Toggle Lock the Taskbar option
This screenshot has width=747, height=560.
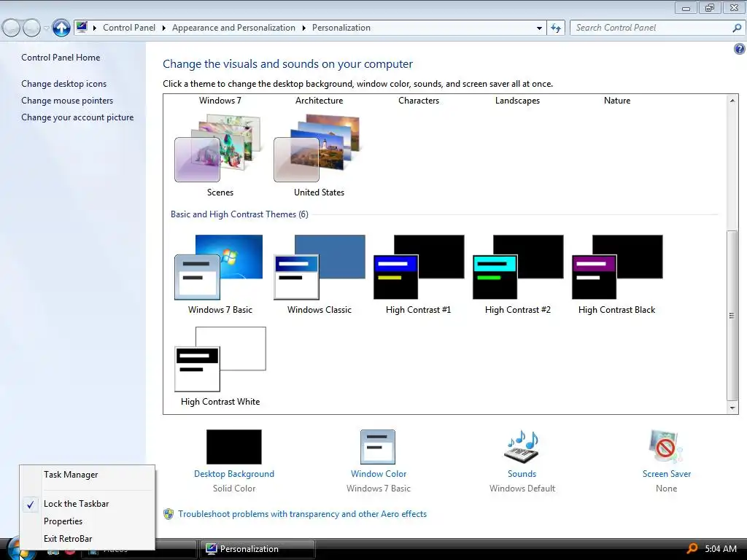88,504
